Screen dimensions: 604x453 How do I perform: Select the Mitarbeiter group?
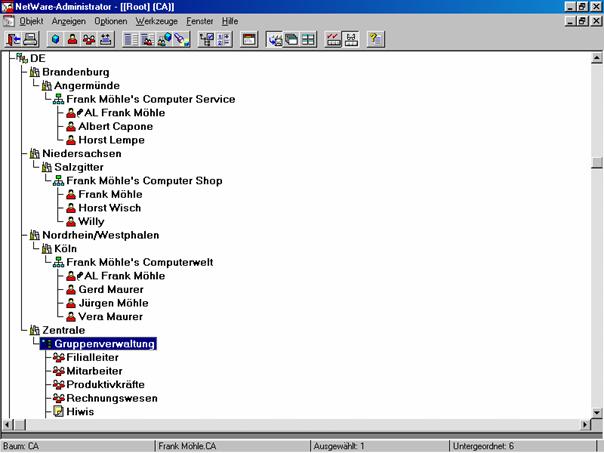94,371
